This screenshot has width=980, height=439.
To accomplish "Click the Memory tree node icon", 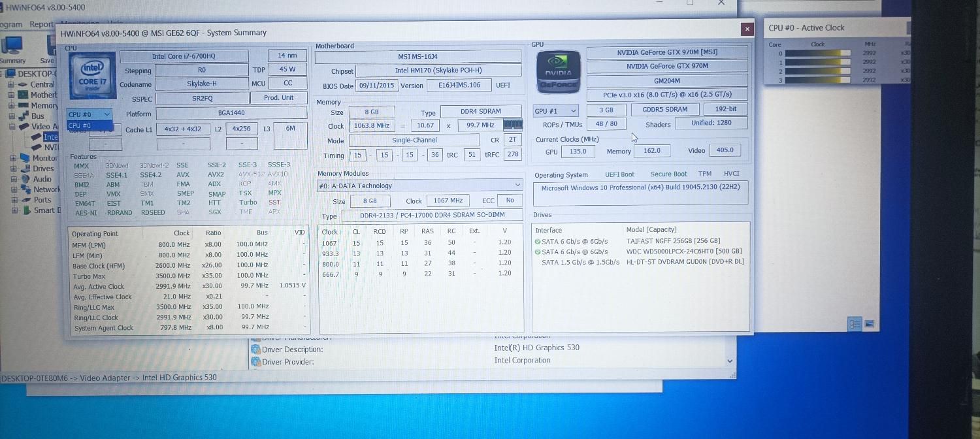I will click(24, 105).
